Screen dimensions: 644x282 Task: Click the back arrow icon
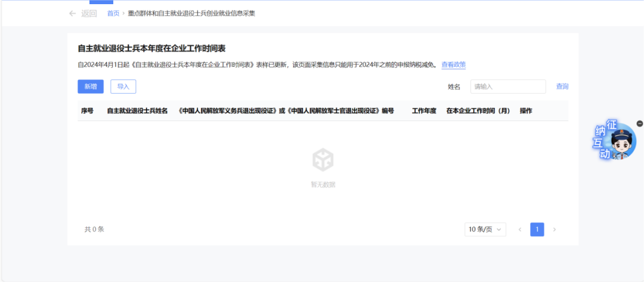[72, 13]
